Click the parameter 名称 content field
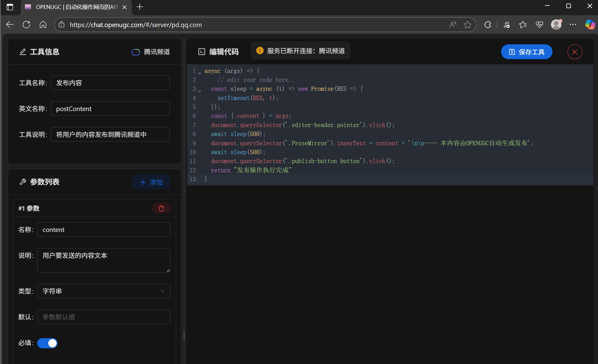The height and width of the screenshot is (364, 598). tap(104, 230)
